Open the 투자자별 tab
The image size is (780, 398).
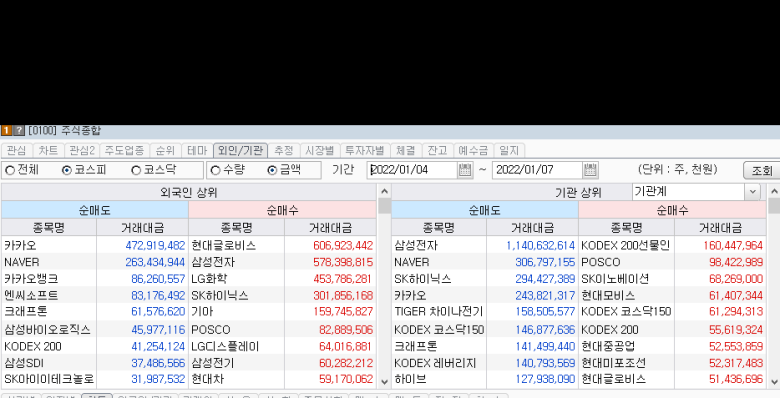[x=365, y=150]
